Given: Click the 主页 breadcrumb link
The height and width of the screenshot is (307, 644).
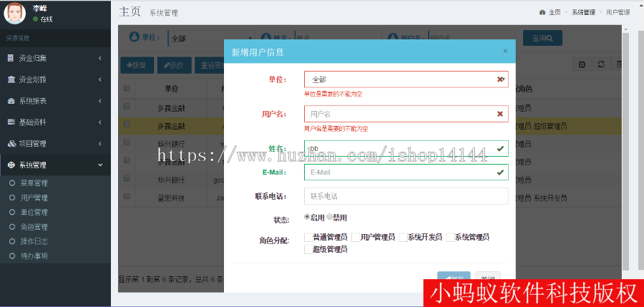Looking at the screenshot, I should (555, 12).
